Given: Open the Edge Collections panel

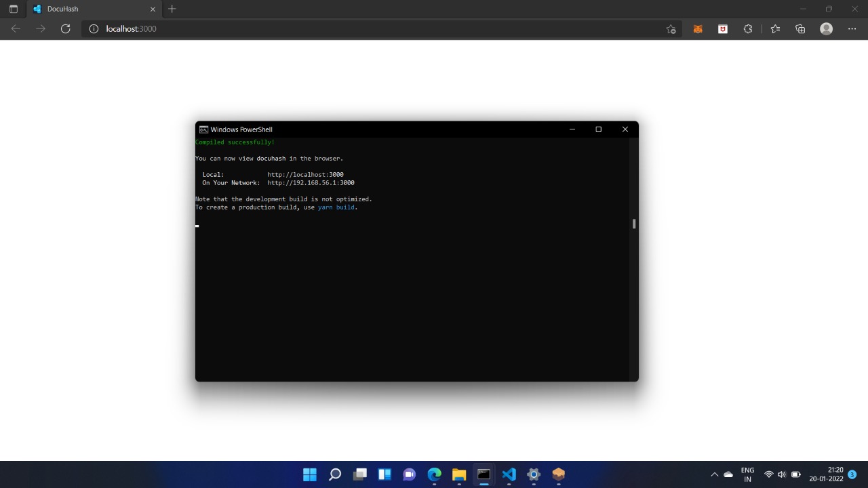Looking at the screenshot, I should pos(800,28).
